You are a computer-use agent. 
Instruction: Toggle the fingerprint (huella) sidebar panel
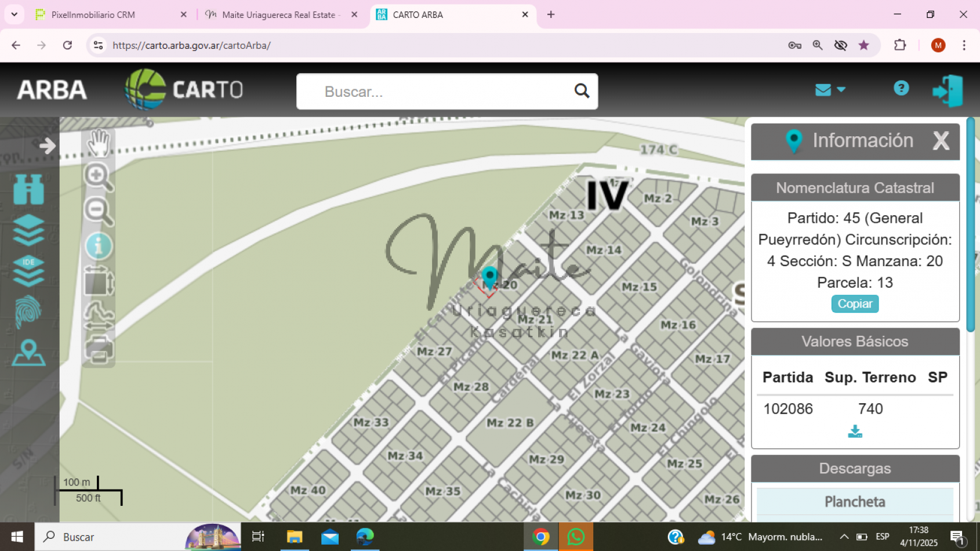28,311
